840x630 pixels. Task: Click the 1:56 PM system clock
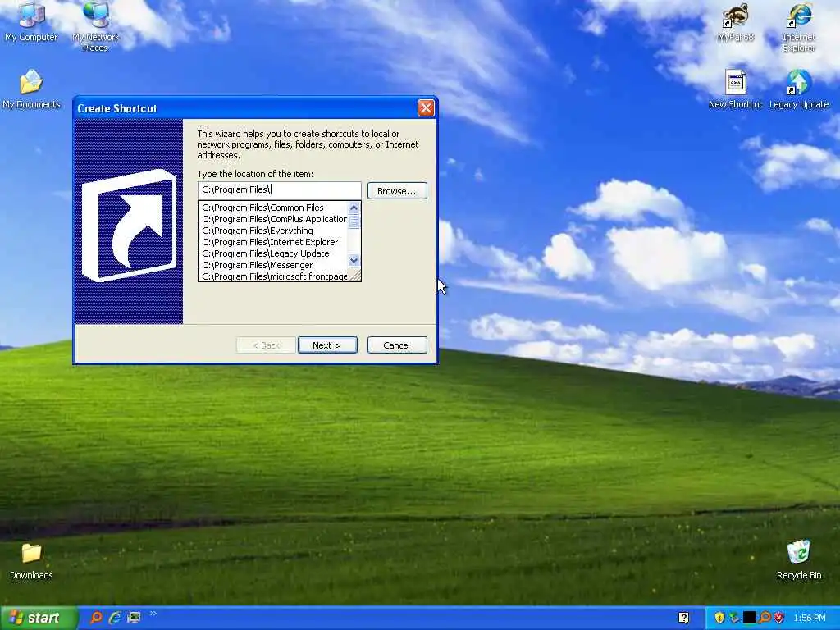click(810, 619)
